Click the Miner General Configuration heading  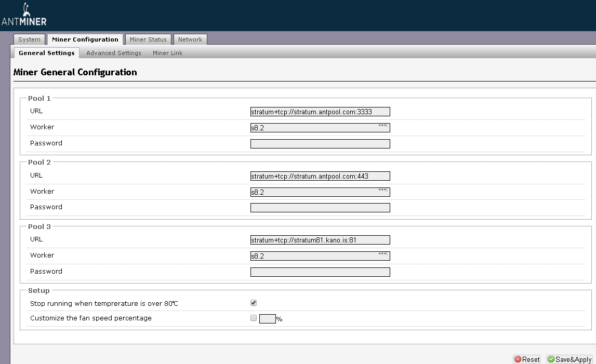coord(75,72)
